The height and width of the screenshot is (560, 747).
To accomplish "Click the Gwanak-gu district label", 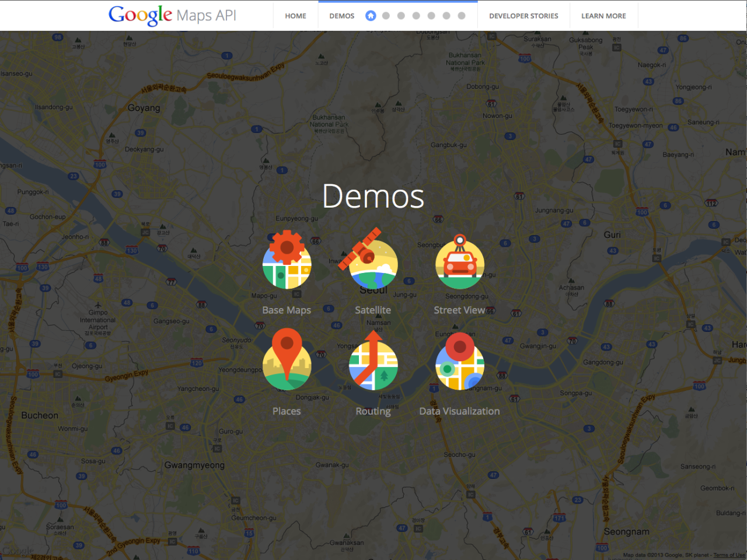I will coord(332,465).
